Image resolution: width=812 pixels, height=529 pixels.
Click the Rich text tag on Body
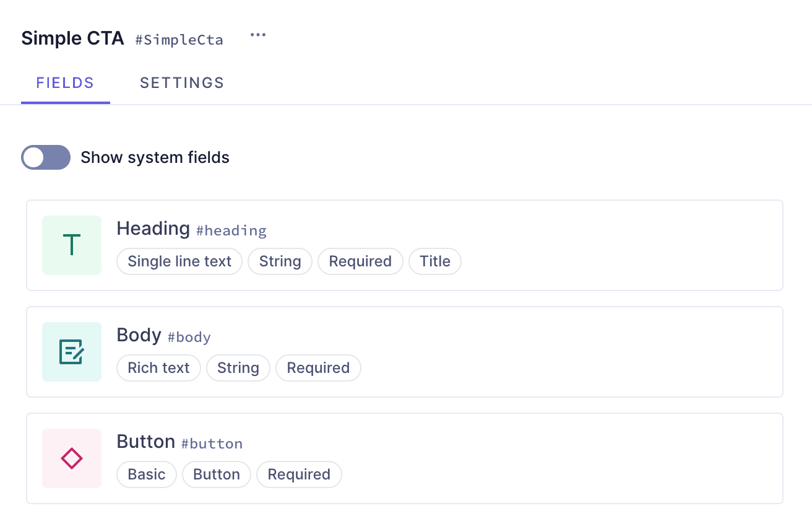point(158,368)
